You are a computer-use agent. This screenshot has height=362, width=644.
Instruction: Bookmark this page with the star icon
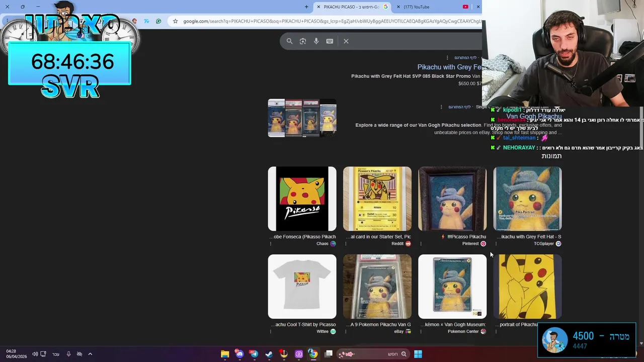(x=175, y=21)
